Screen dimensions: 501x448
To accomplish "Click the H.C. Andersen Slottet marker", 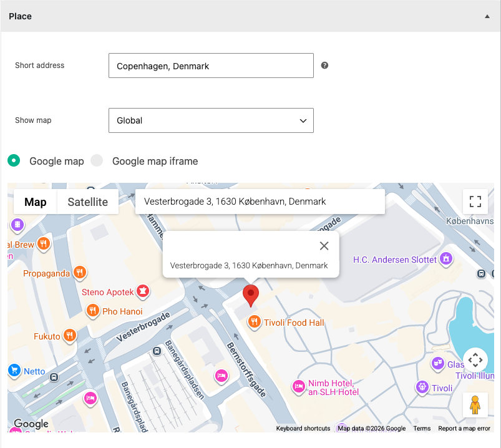I will 446,258.
